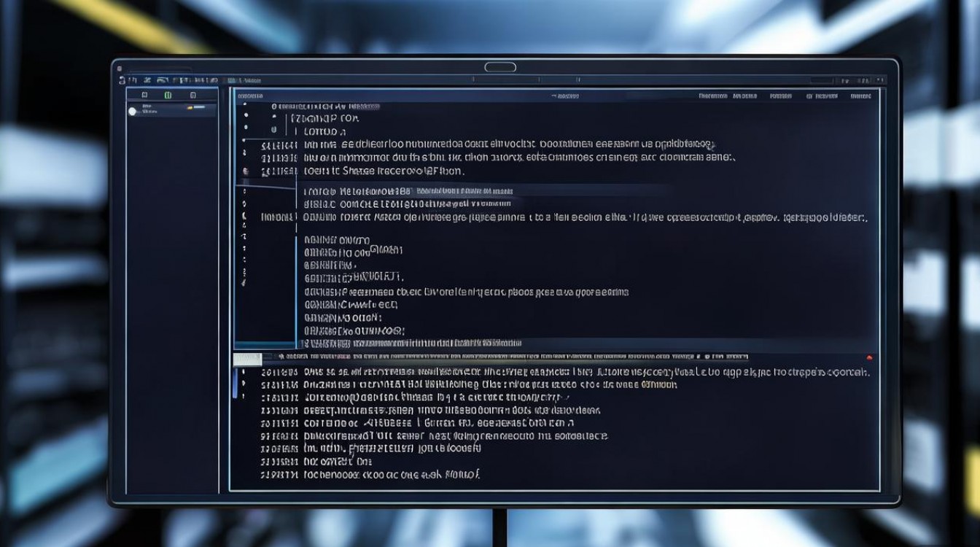Click the leftmost icon in sidebar header
Image resolution: width=980 pixels, height=547 pixels.
pos(144,95)
